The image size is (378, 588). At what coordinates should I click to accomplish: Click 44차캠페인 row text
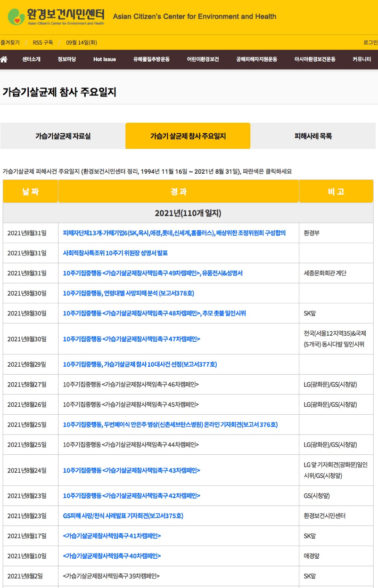click(131, 445)
